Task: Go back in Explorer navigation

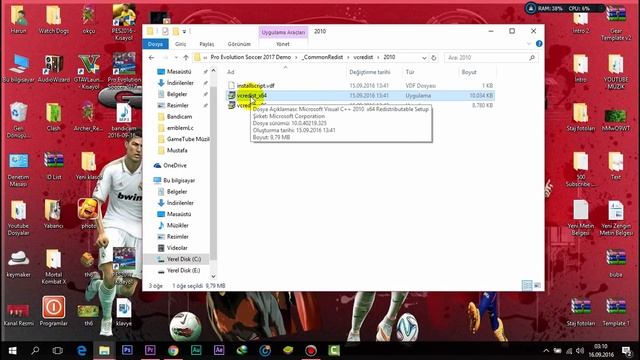Action: pyautogui.click(x=151, y=58)
